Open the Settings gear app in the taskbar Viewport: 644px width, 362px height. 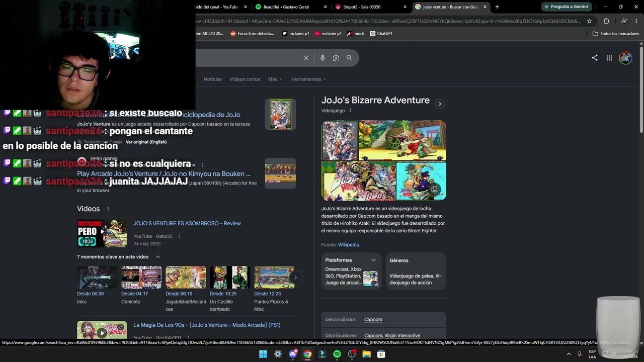pyautogui.click(x=278, y=354)
